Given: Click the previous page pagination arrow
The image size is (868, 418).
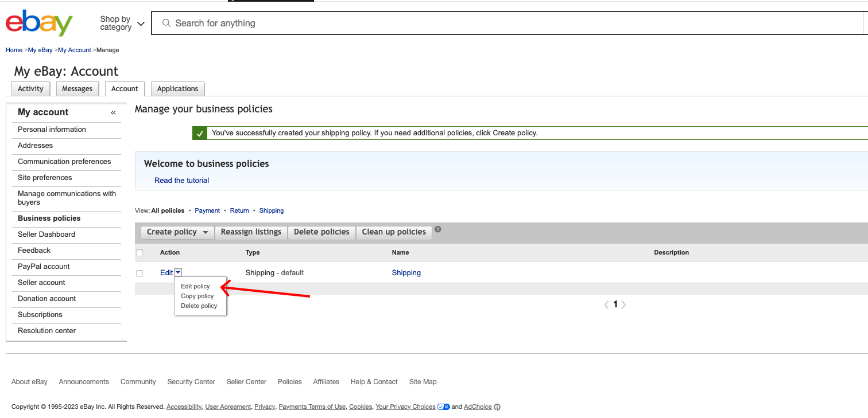Looking at the screenshot, I should [x=606, y=304].
